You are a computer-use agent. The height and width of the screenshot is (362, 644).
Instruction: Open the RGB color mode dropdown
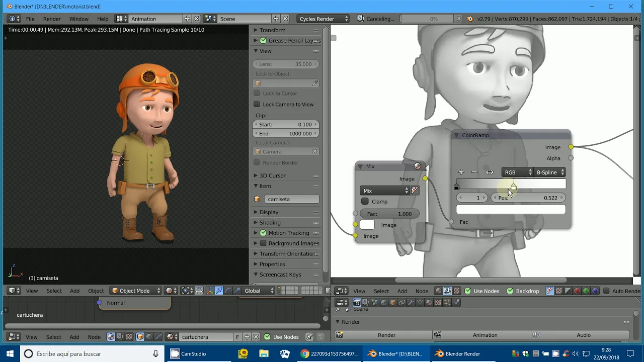click(517, 172)
